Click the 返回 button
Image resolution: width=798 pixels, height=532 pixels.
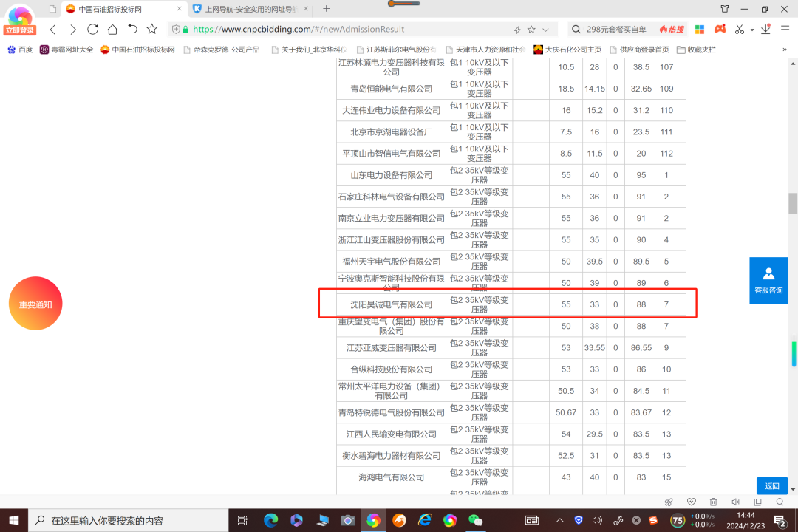tap(772, 486)
